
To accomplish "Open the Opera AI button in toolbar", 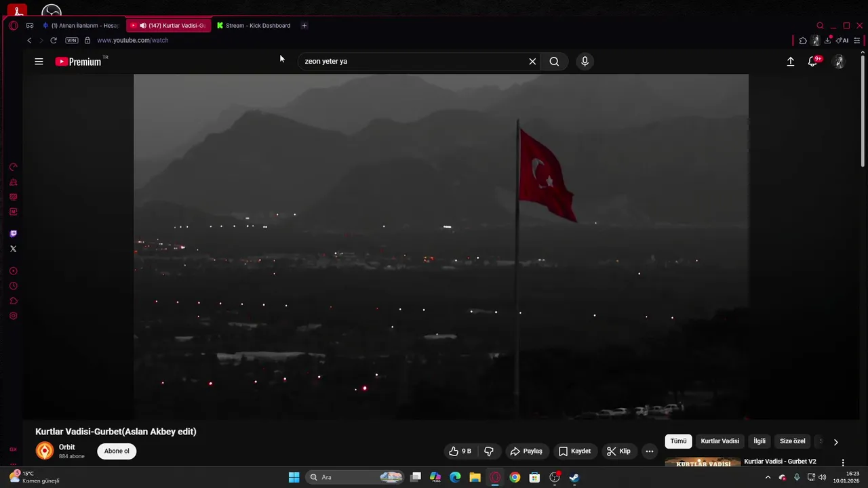I will (x=842, y=41).
